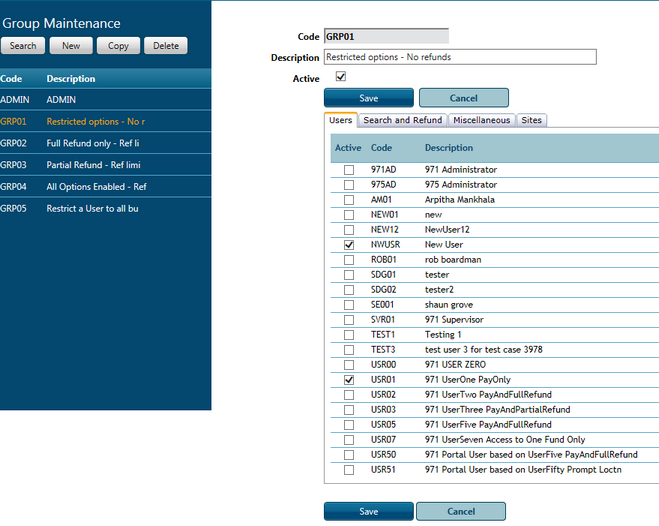Open the Miscellaneous tab
This screenshot has width=659, height=526.
tap(481, 120)
